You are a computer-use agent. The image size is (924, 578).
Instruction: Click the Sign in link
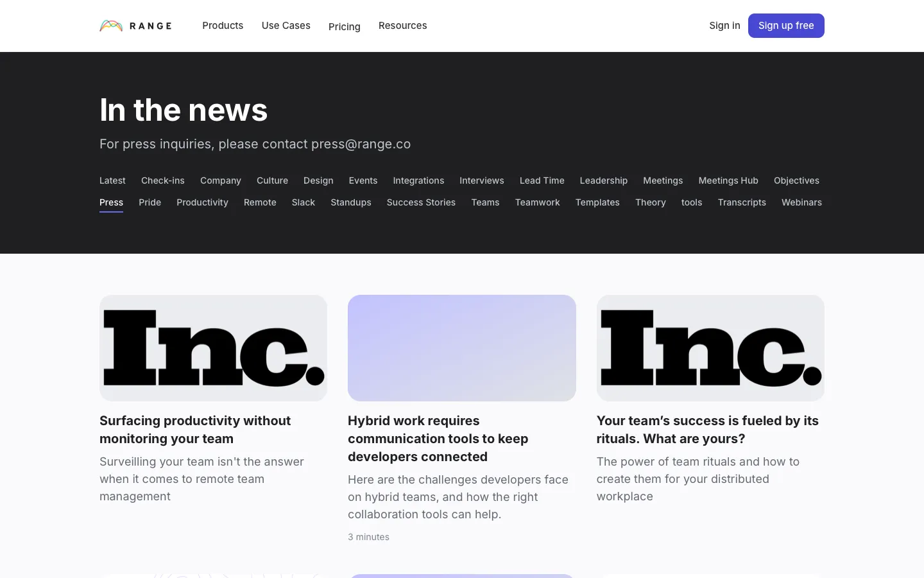click(x=724, y=26)
